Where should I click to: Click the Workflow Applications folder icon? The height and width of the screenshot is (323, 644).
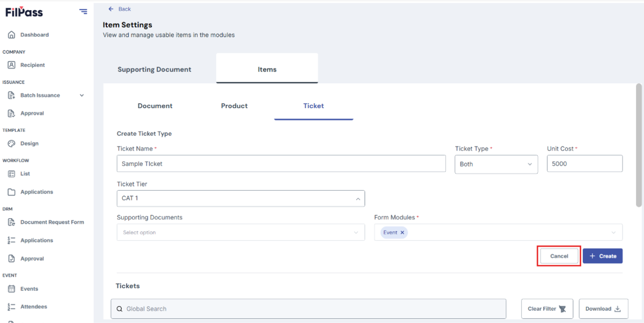point(12,192)
